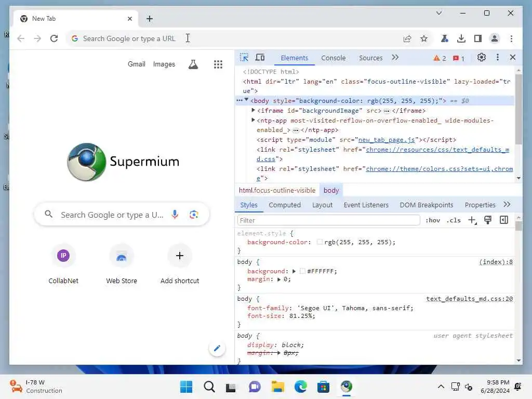The image size is (532, 399).
Task: Open the Properties tab
Action: coord(480,205)
